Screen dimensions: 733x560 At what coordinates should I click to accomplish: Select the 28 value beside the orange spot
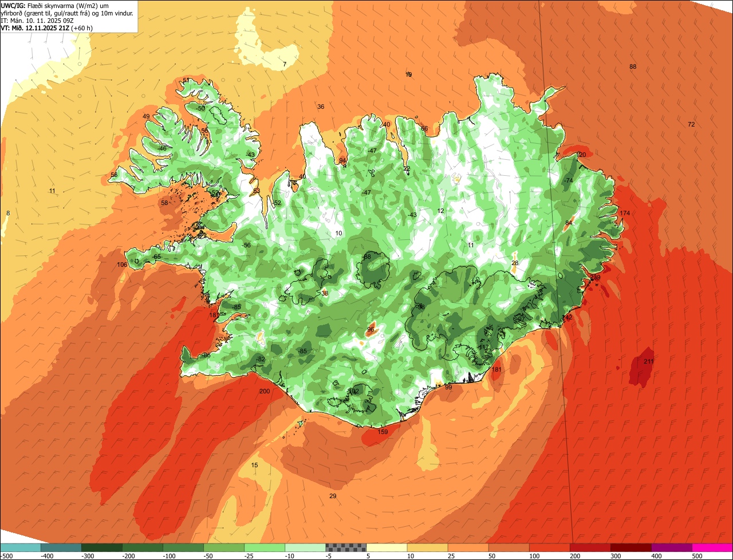point(515,263)
